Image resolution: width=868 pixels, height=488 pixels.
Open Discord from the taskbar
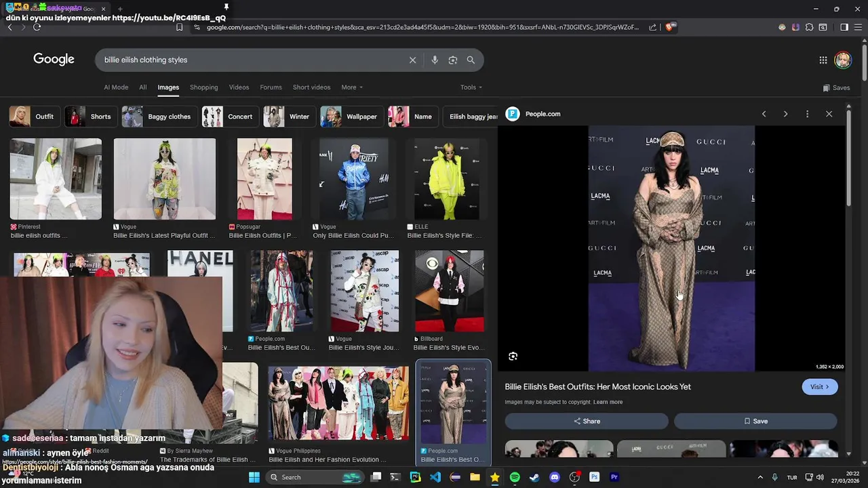(555, 477)
